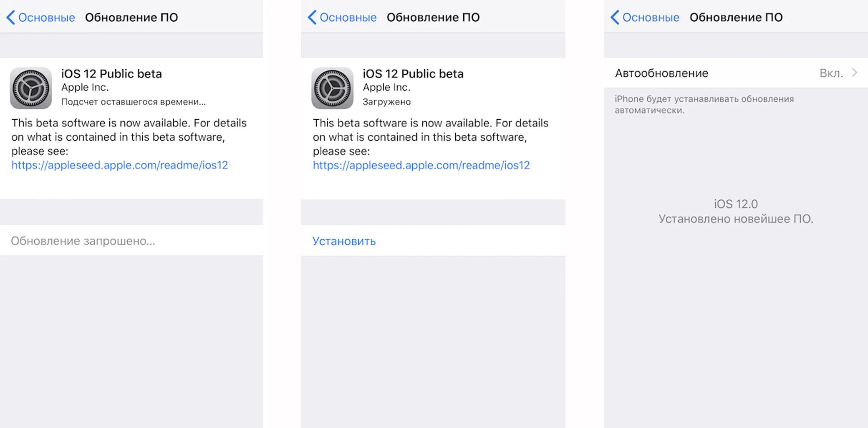The height and width of the screenshot is (428, 868).
Task: Tap the Загружено status text
Action: pos(387,102)
